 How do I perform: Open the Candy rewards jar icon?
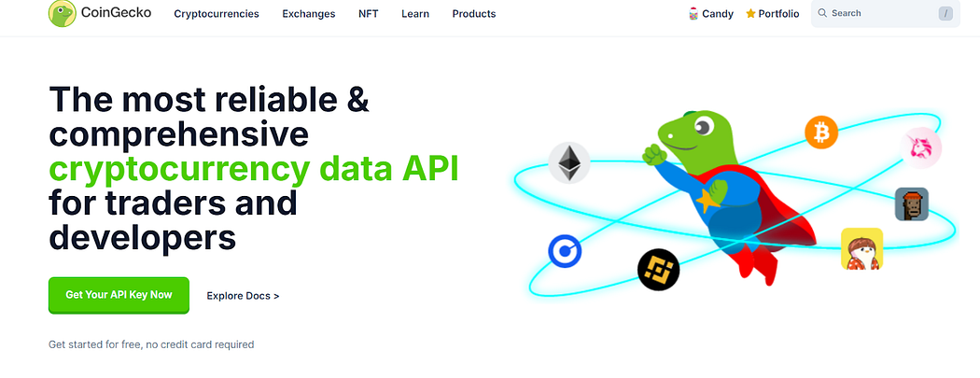693,14
